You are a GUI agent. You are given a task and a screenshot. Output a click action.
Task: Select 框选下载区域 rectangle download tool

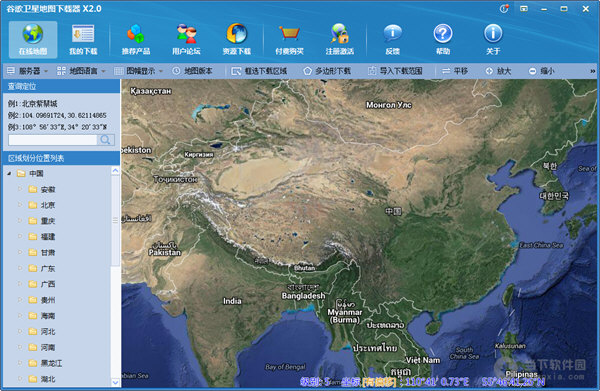pyautogui.click(x=259, y=71)
